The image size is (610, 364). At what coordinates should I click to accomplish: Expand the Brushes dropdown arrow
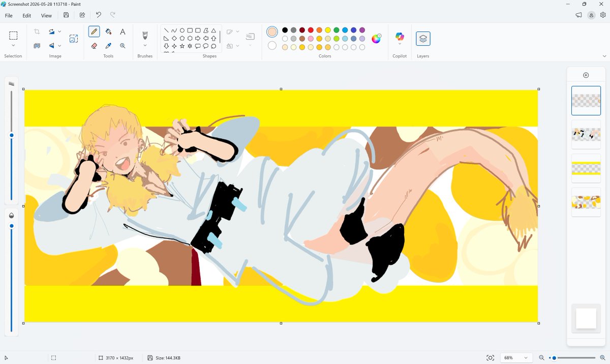click(x=145, y=46)
